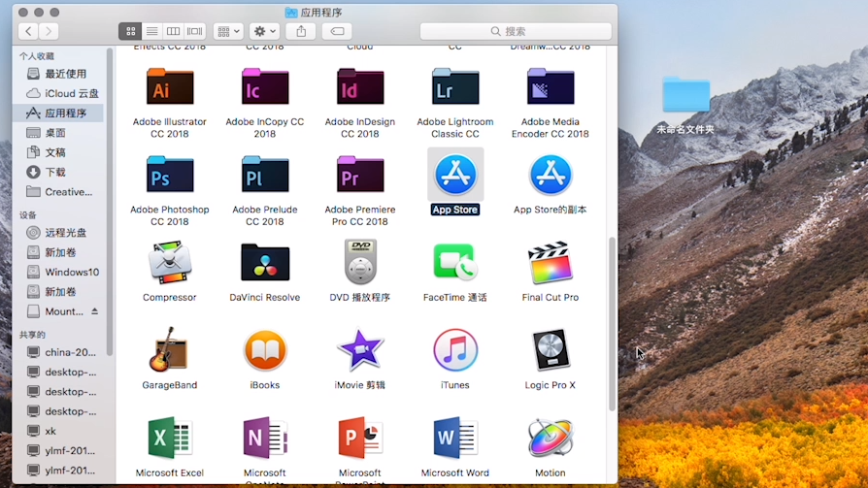The height and width of the screenshot is (488, 868).
Task: Select the DVD 播放程序 icon
Action: point(360,262)
